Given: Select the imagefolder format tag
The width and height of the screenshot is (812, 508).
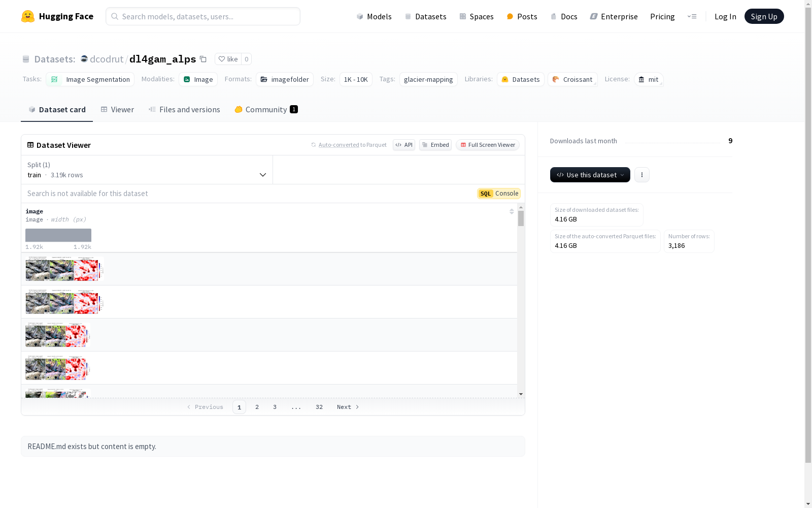Looking at the screenshot, I should click(x=285, y=79).
